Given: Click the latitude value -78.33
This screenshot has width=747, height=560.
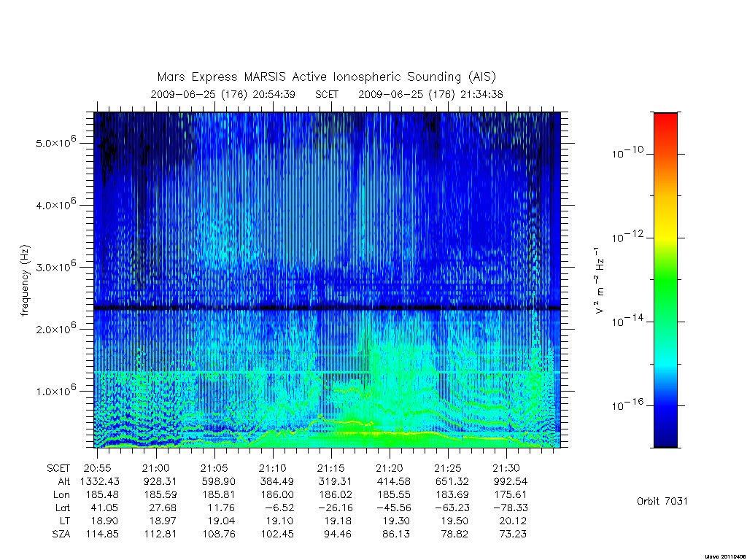Looking at the screenshot, I should pyautogui.click(x=510, y=507).
